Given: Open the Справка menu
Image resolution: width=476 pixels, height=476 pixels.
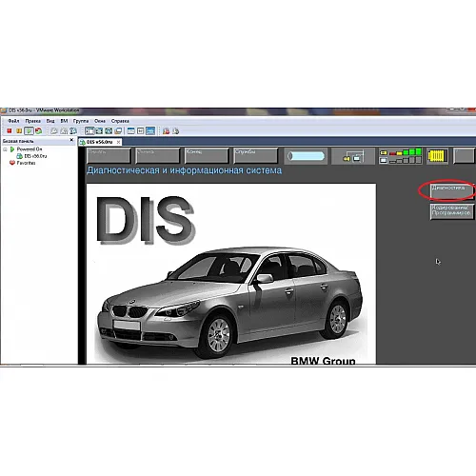Looking at the screenshot, I should click(x=120, y=121).
